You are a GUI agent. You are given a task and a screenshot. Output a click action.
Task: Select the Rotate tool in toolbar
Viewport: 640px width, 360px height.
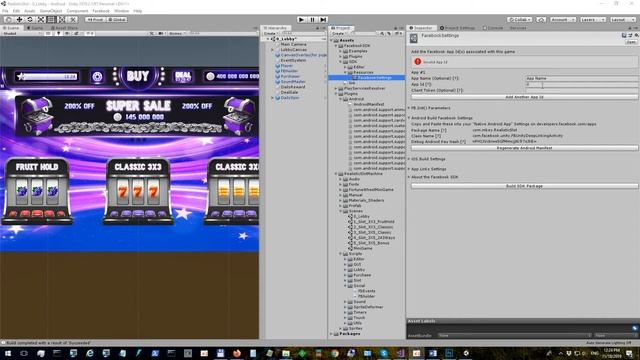pyautogui.click(x=30, y=19)
